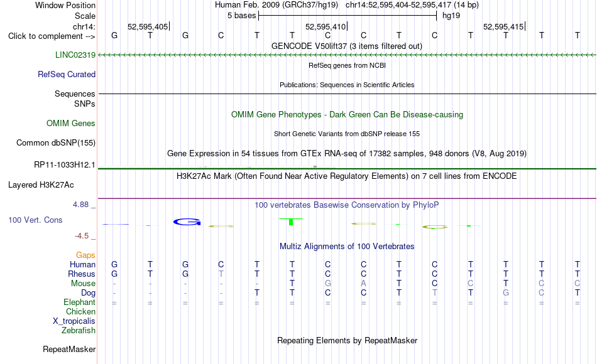
Task: Click the Mouse species row label
Action: pyautogui.click(x=83, y=284)
